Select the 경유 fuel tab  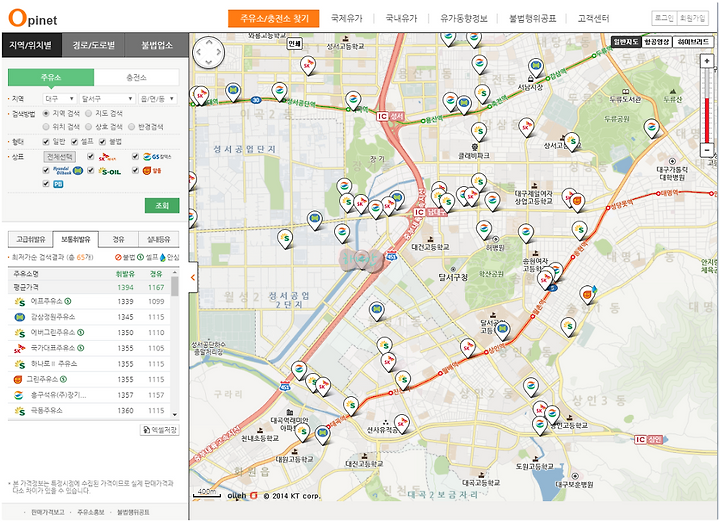click(x=118, y=239)
